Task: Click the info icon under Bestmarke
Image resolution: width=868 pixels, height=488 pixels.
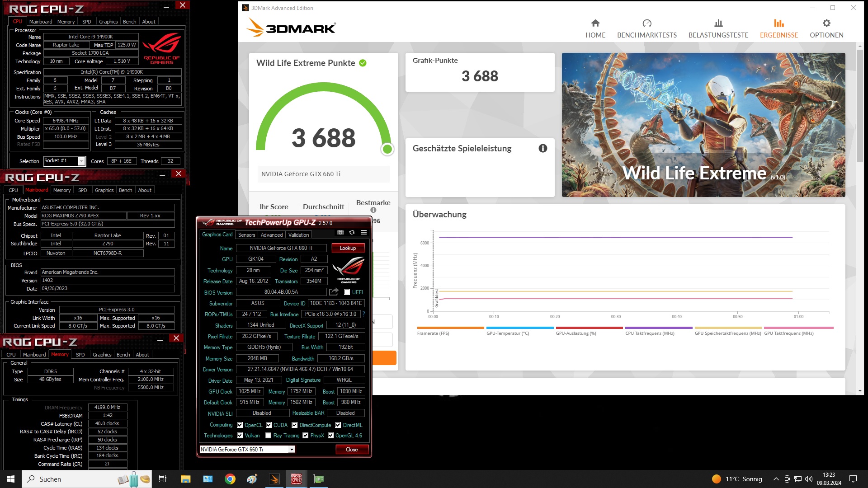Action: point(373,210)
